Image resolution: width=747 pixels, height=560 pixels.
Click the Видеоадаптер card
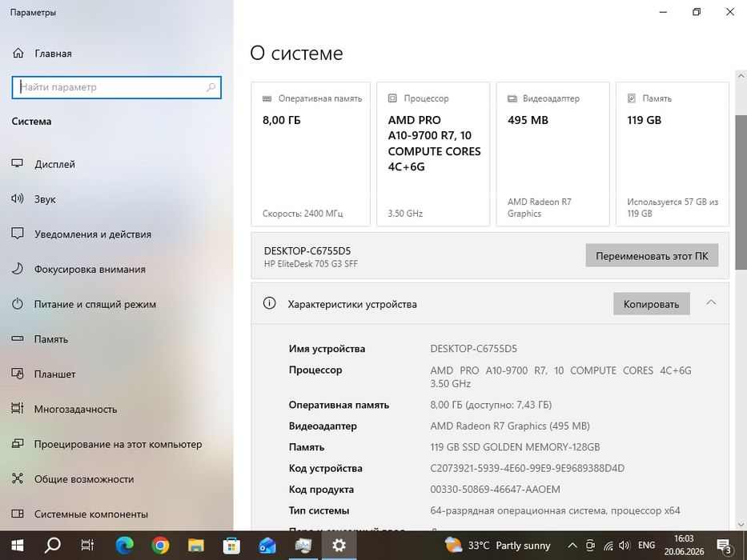[552, 154]
